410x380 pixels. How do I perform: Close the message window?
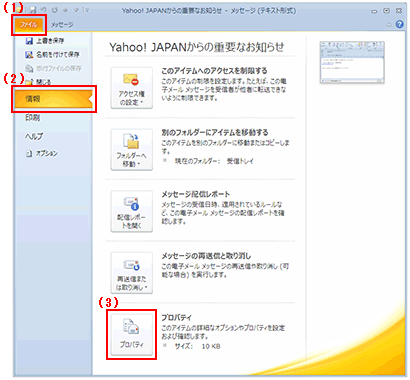pos(399,11)
